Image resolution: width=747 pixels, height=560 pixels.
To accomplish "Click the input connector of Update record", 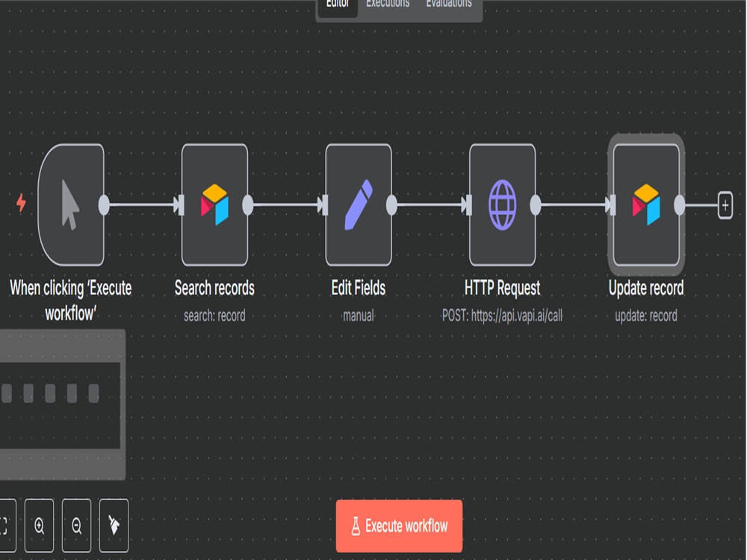I will [x=613, y=205].
